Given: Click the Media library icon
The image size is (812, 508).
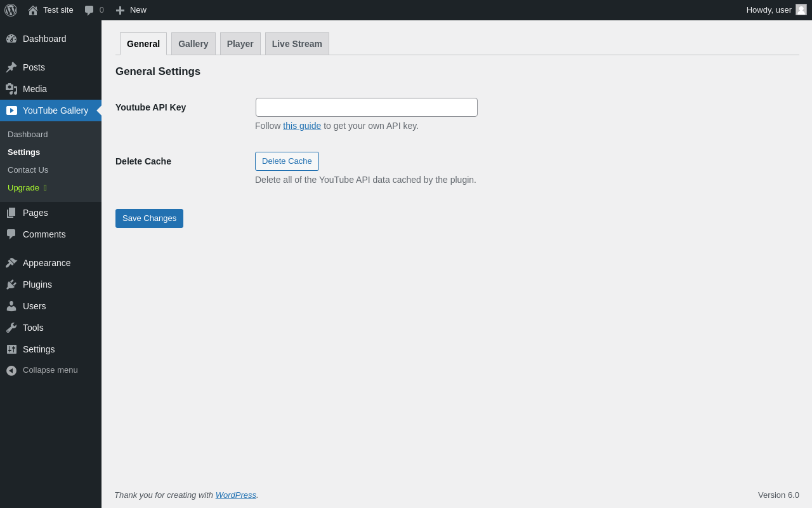Looking at the screenshot, I should (11, 89).
